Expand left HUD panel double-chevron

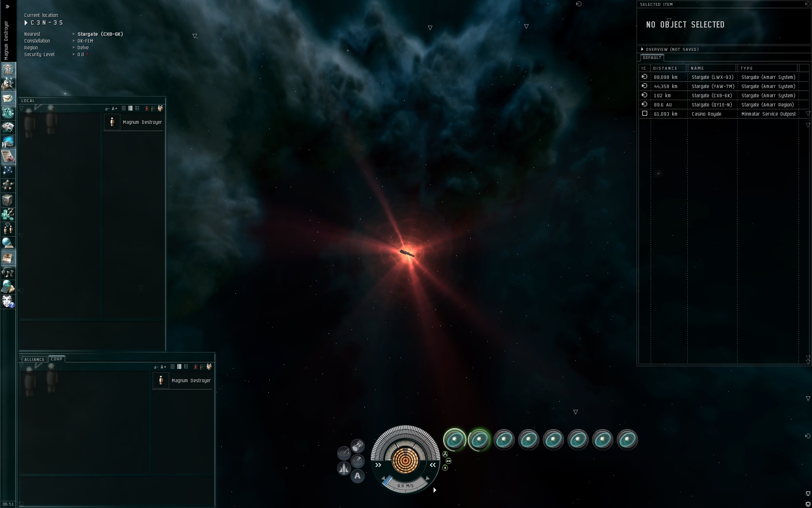(x=378, y=465)
